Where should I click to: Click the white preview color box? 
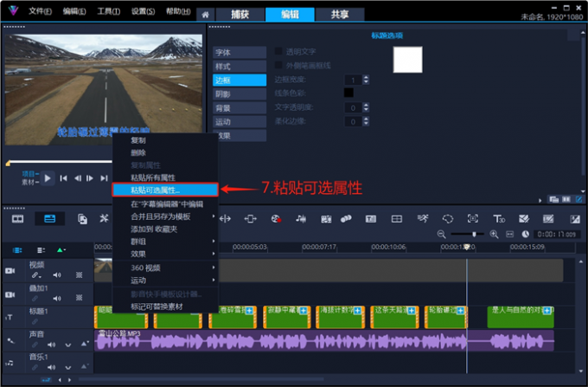point(407,60)
